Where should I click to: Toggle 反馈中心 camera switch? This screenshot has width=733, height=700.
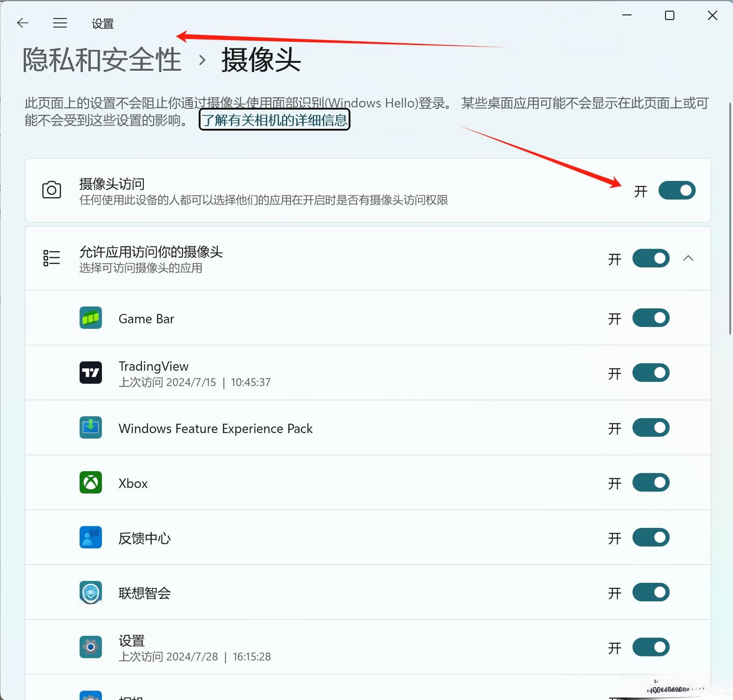click(x=651, y=538)
